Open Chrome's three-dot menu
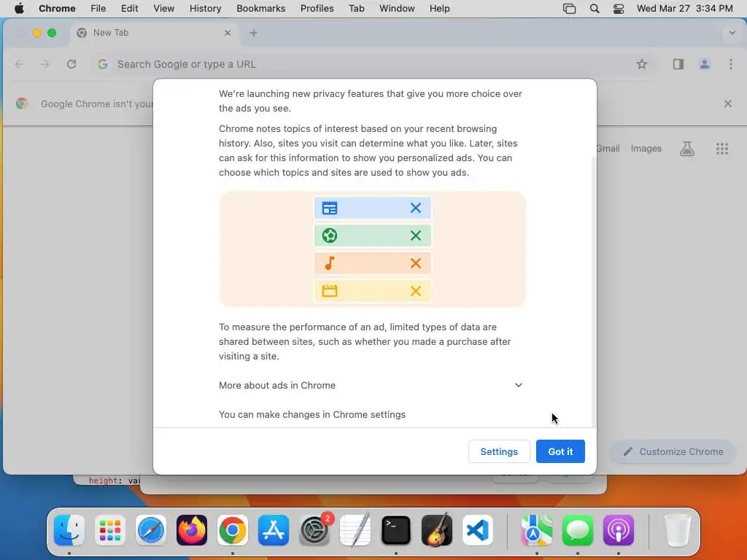The width and height of the screenshot is (747, 560). (x=730, y=64)
